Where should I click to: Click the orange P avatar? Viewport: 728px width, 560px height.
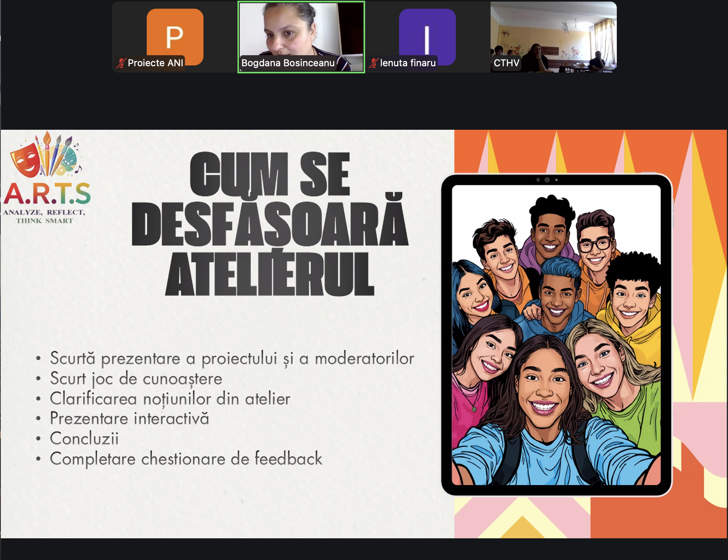175,37
